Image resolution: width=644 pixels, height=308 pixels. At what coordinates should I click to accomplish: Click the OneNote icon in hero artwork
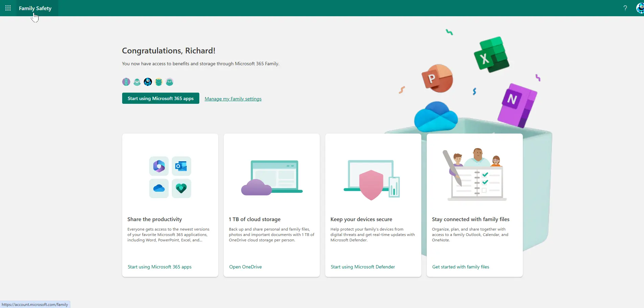pyautogui.click(x=517, y=105)
